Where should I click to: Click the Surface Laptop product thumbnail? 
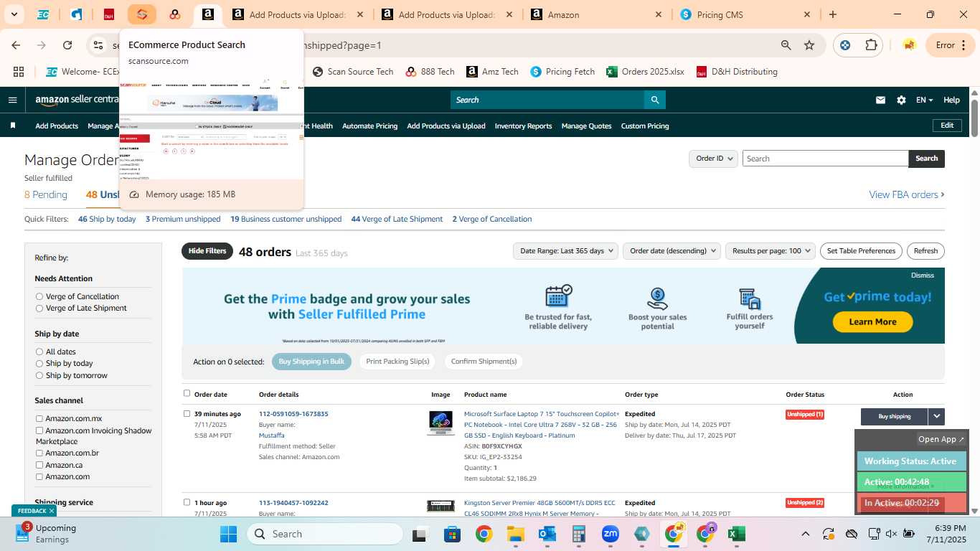tap(440, 423)
